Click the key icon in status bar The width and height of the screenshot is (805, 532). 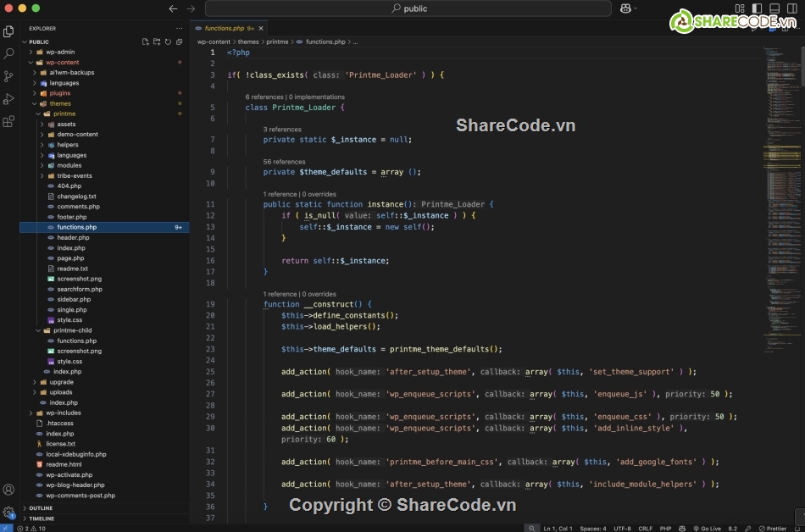tap(747, 529)
